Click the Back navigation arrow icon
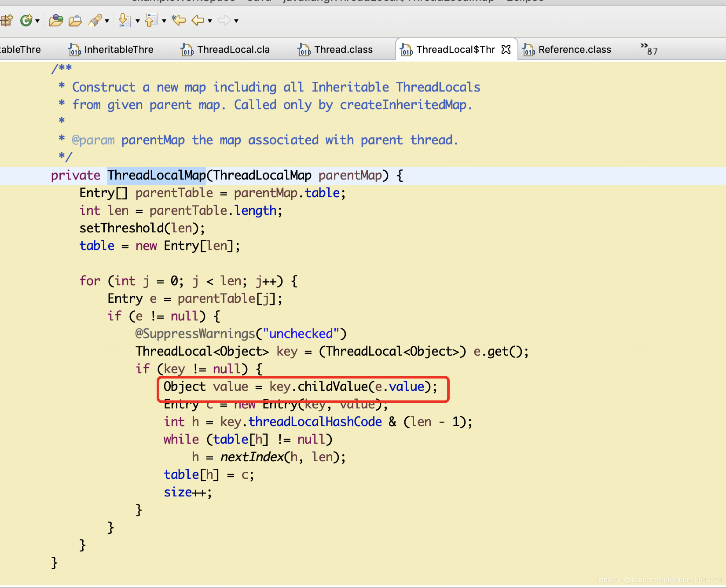The image size is (726, 588). [x=197, y=20]
